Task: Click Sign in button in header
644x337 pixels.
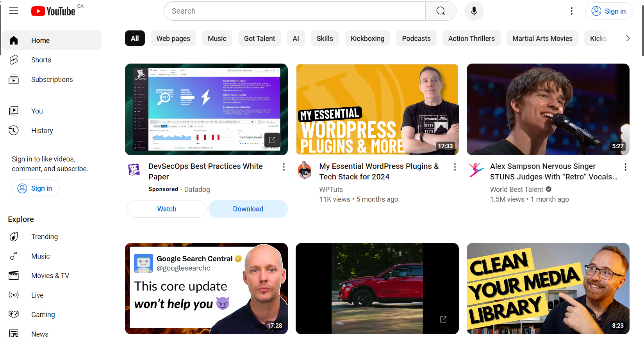Action: (609, 11)
